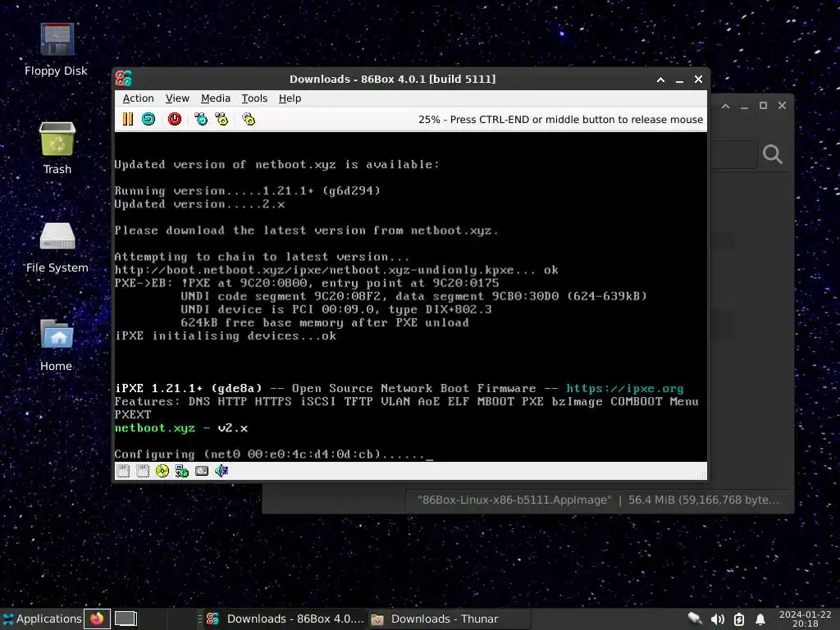Send Ctrl+Alt+Del with the teal keys icon
Image resolution: width=840 pixels, height=630 pixels.
click(201, 119)
